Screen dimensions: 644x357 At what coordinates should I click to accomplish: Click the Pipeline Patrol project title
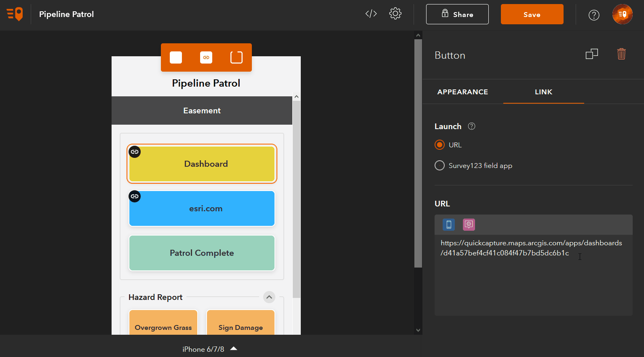66,14
